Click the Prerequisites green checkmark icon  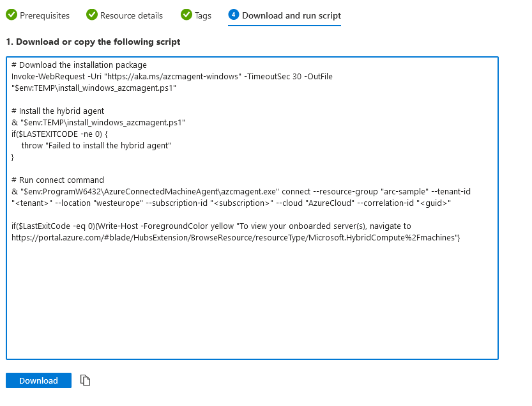point(11,15)
